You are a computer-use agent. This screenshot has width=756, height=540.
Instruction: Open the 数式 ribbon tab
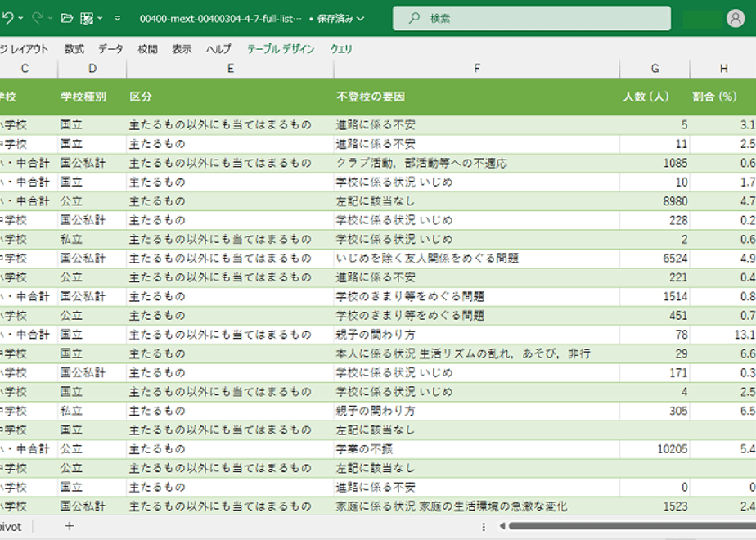tap(74, 49)
